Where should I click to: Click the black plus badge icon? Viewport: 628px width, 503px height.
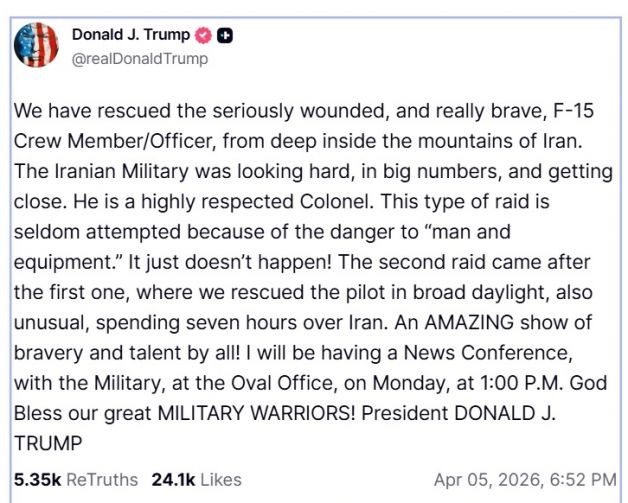point(227,36)
